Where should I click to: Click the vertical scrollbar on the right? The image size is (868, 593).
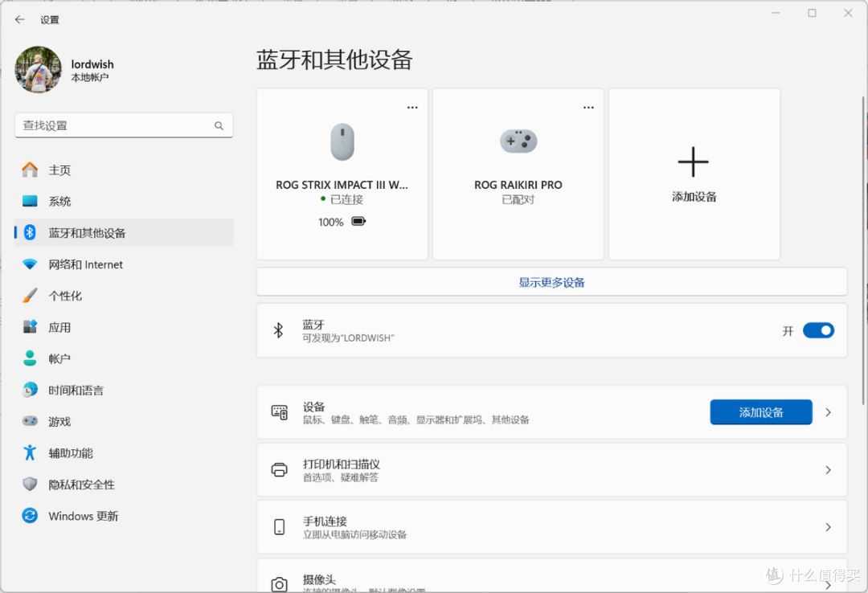[863, 250]
